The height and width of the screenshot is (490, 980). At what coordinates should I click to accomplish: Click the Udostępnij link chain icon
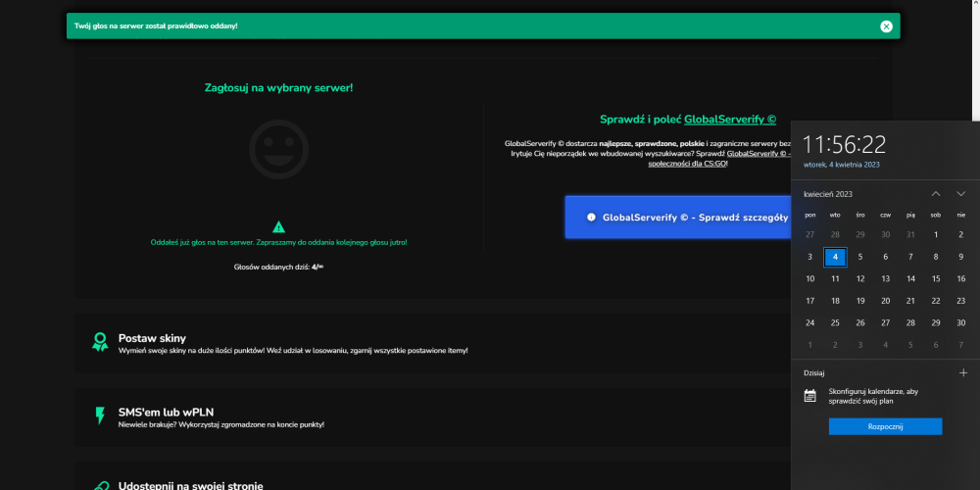100,486
